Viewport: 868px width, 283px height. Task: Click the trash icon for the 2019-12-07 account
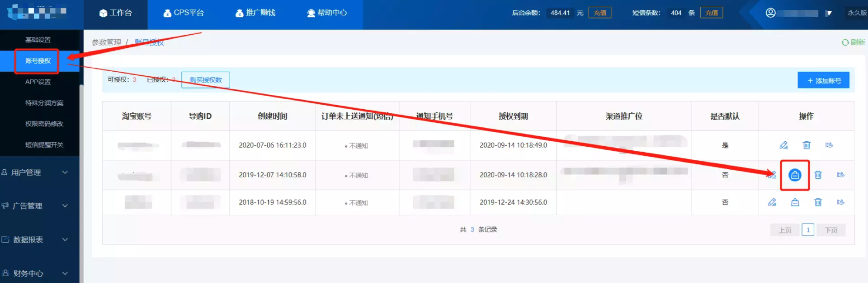point(818,175)
